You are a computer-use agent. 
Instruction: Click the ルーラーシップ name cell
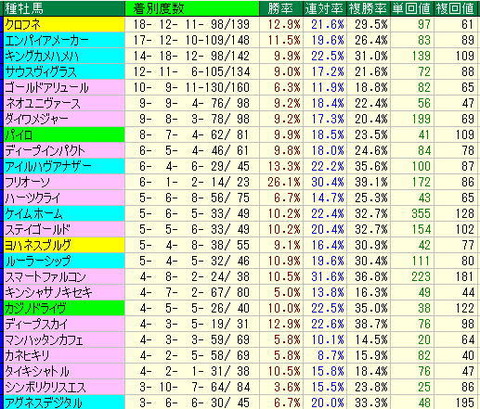coord(64,261)
